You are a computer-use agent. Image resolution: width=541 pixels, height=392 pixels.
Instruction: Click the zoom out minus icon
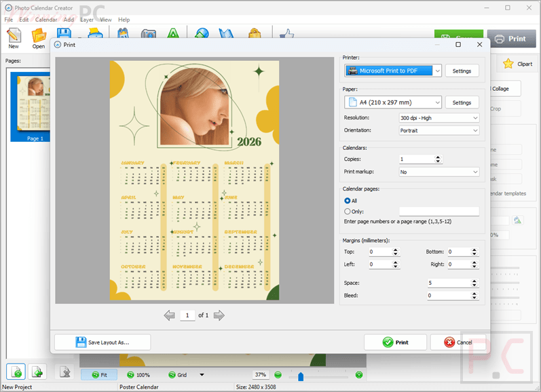click(x=278, y=375)
